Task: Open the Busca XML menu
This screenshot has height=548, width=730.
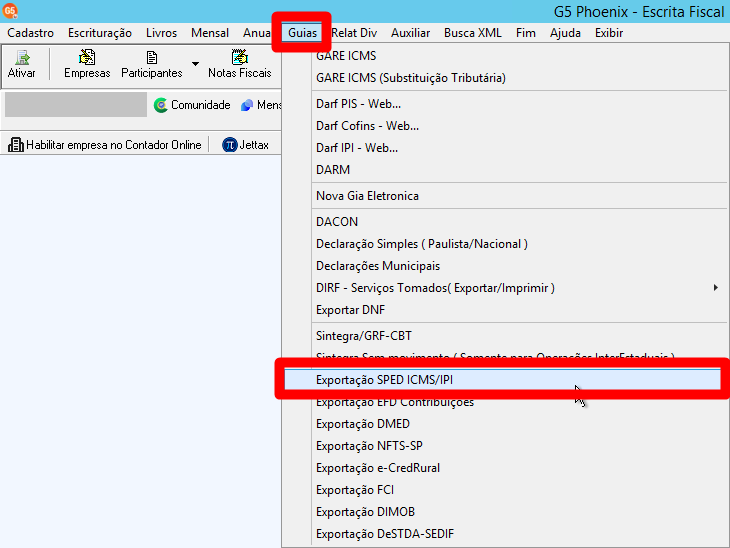Action: (473, 33)
